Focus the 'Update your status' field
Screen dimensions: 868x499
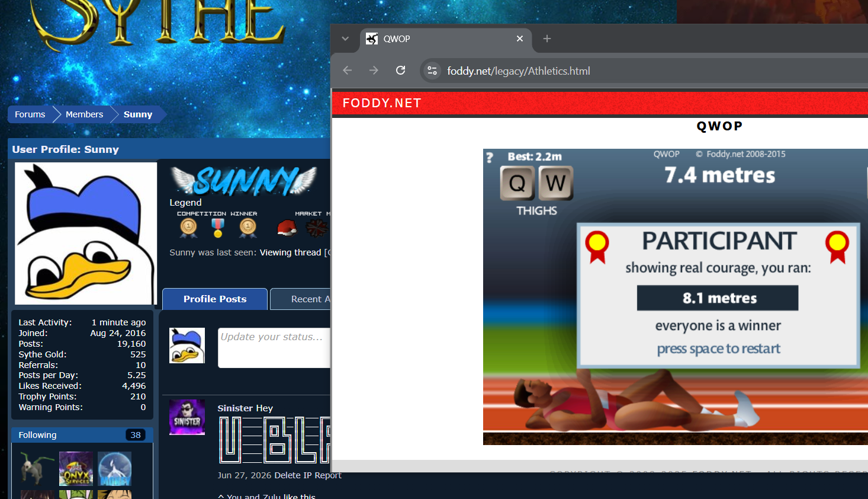[x=274, y=348]
